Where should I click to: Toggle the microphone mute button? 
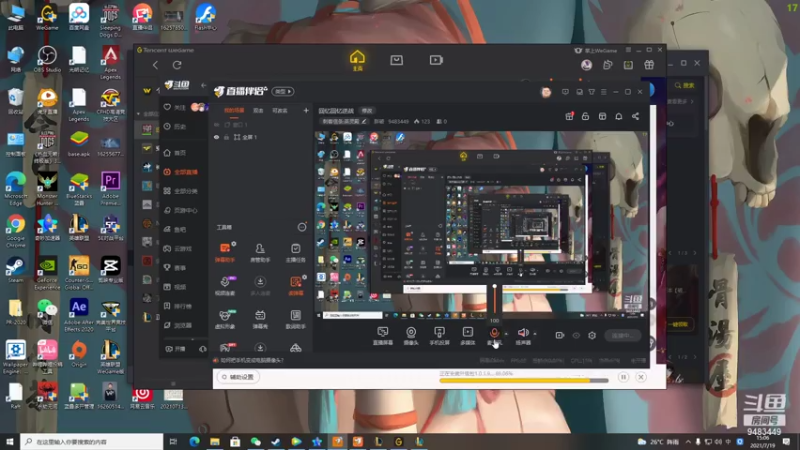(x=494, y=333)
